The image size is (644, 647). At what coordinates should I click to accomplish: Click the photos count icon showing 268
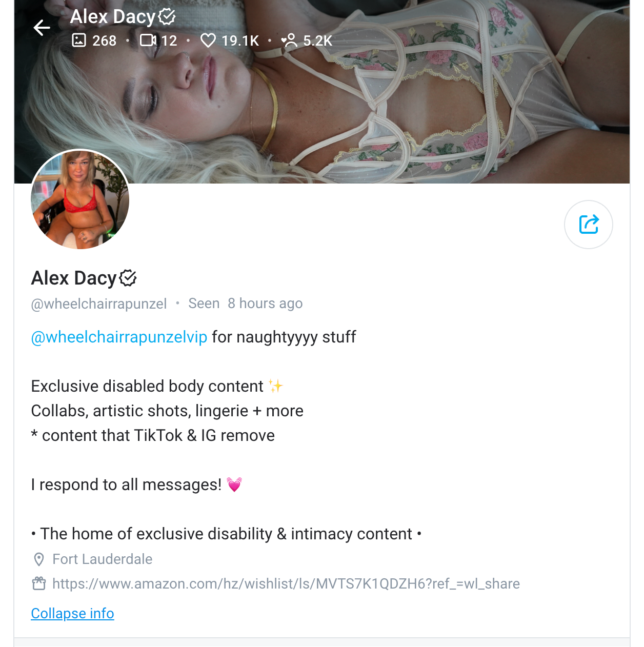79,40
